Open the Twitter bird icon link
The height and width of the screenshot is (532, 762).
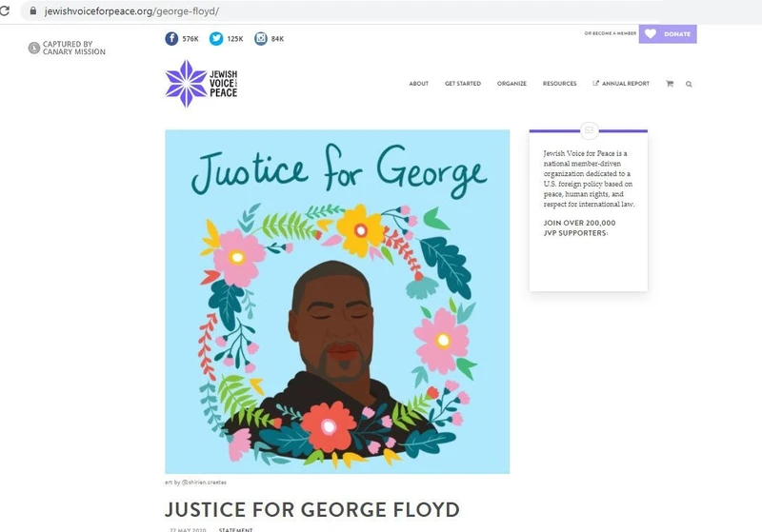point(216,38)
